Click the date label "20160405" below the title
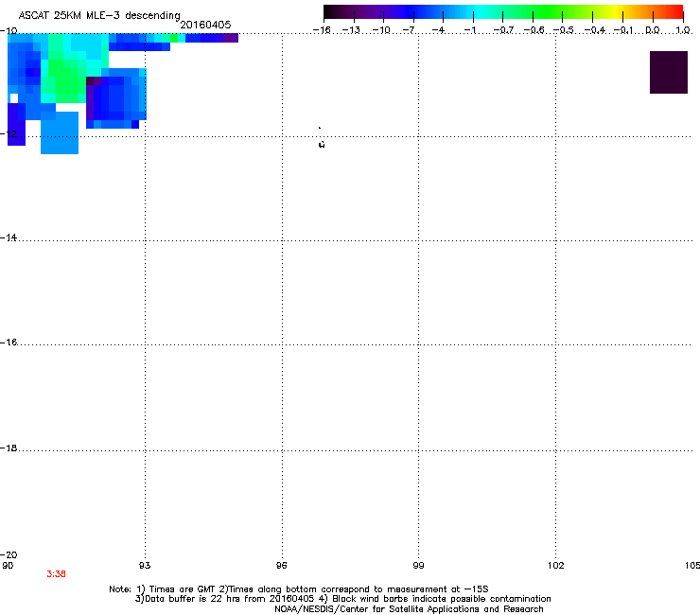 (205, 25)
